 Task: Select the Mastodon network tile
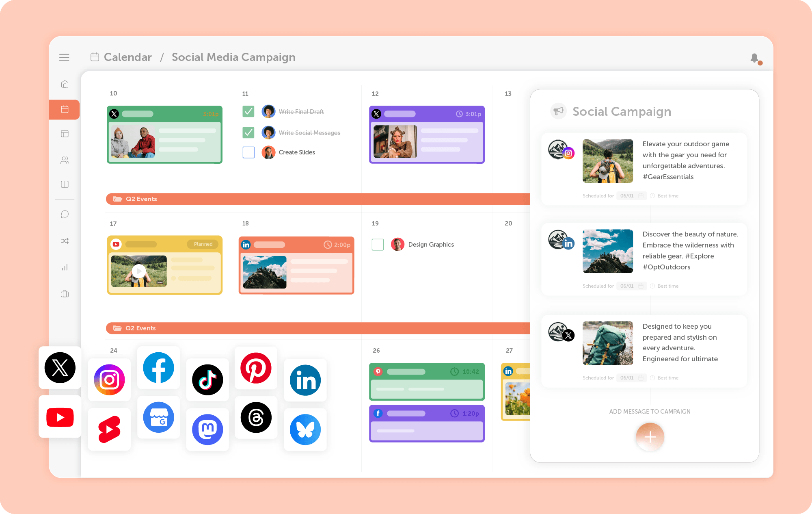[207, 429]
